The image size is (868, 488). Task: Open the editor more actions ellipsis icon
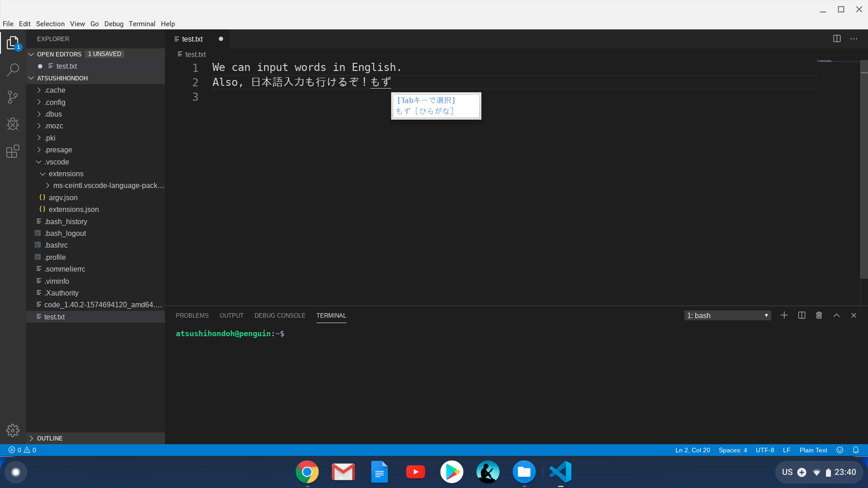tap(854, 38)
